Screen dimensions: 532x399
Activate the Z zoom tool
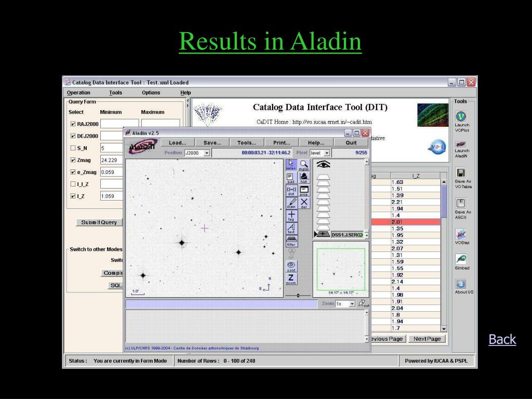(x=291, y=279)
